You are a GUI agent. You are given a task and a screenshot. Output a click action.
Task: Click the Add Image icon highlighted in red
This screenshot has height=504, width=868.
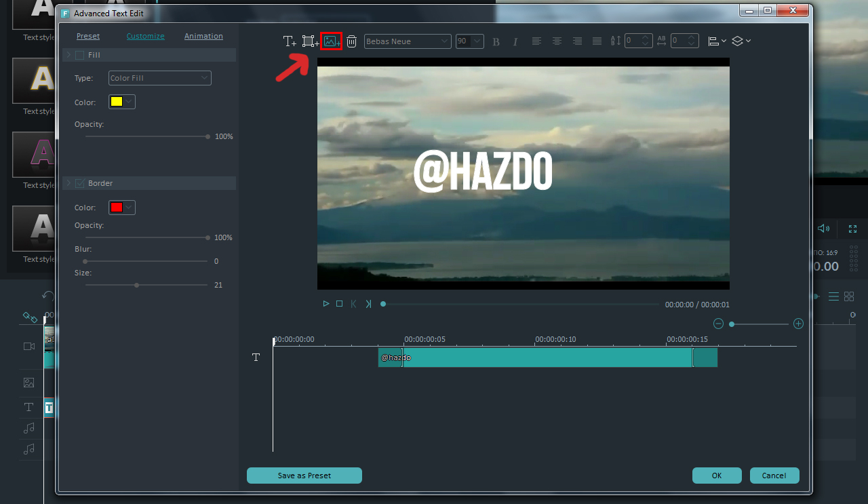(x=331, y=41)
